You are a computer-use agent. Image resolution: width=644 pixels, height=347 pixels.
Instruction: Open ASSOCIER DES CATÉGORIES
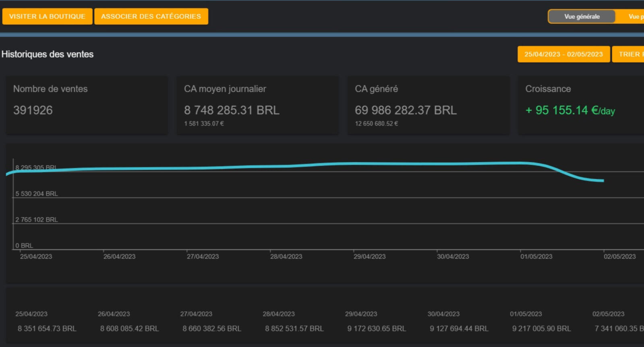point(151,17)
